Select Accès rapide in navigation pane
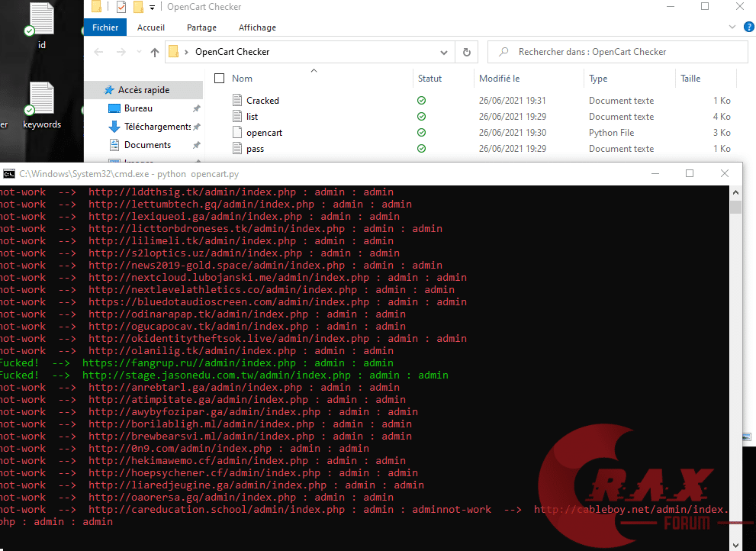Screen dimensions: 756x551 (x=143, y=90)
